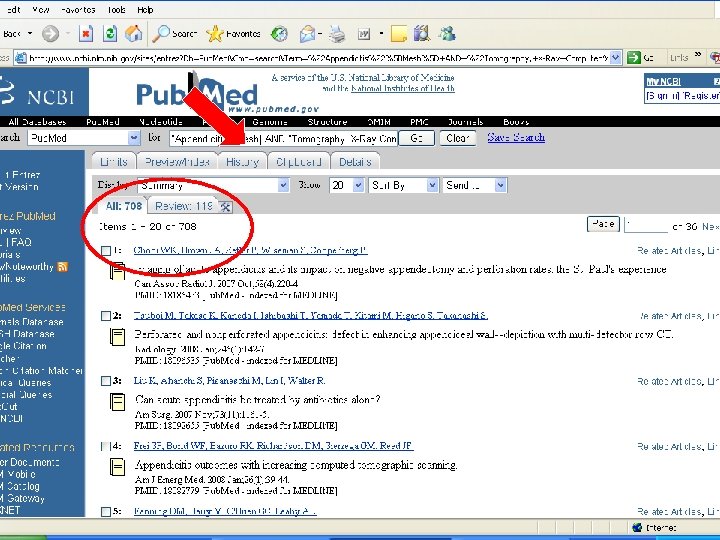Viewport: 720px width, 540px height.
Task: Click the yellow note toolbar icon
Action: pos(399,34)
